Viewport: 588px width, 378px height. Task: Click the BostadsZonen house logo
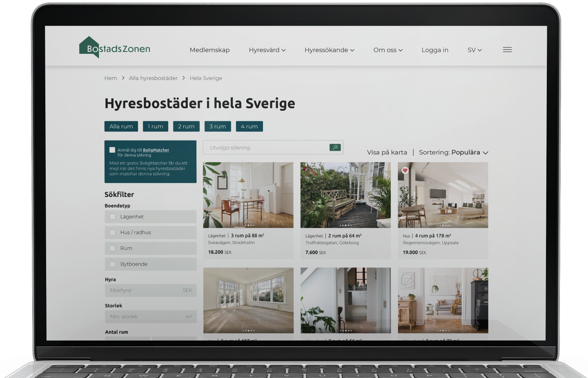tap(89, 47)
